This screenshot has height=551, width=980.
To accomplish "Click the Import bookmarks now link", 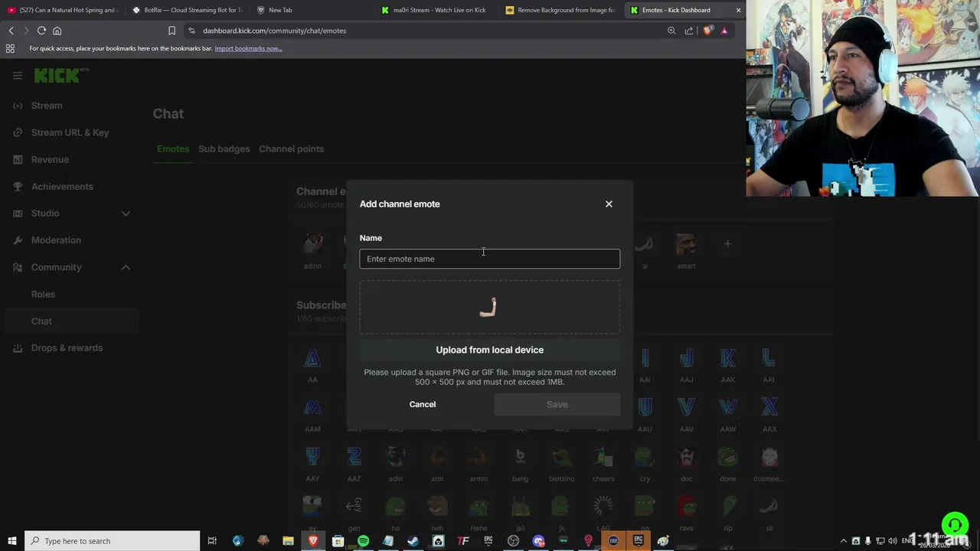I will pos(248,48).
